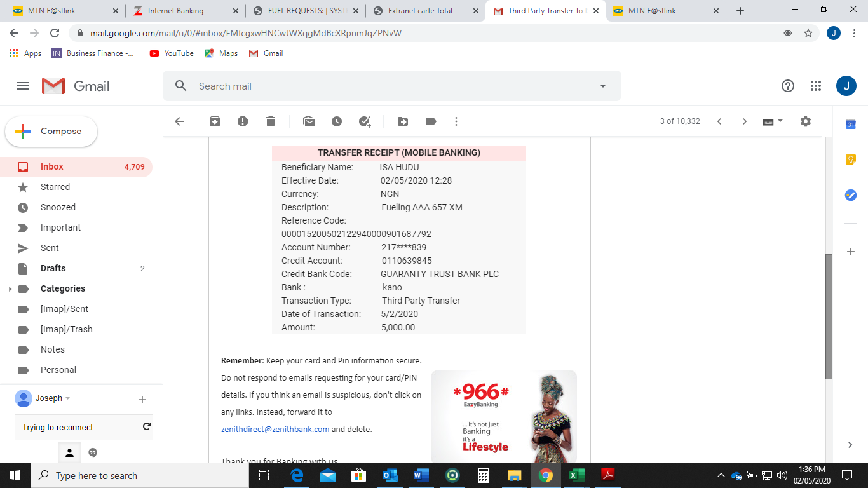This screenshot has height=488, width=868.
Task: Open Google Keep side panel
Action: 851,159
